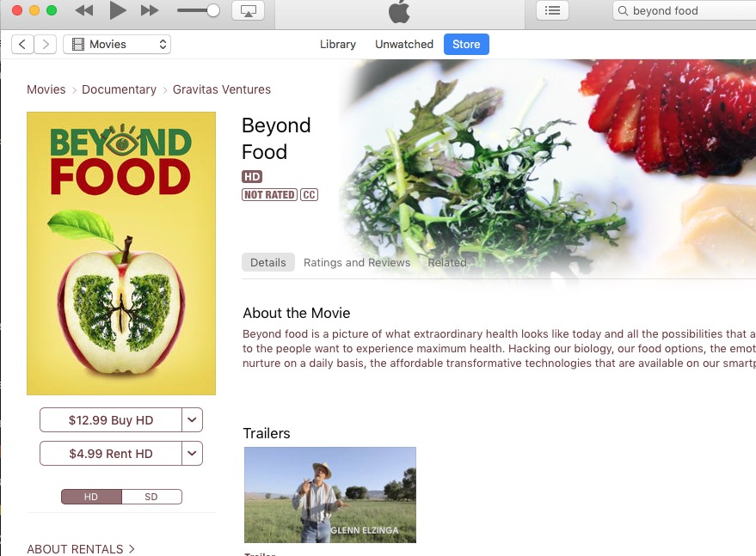Buy the movie for $12.99 HD

pos(111,420)
